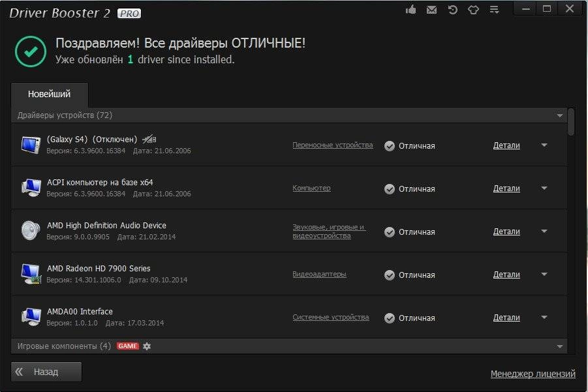Click the AMDA00 Interface device icon
The image size is (588, 392).
[31, 317]
